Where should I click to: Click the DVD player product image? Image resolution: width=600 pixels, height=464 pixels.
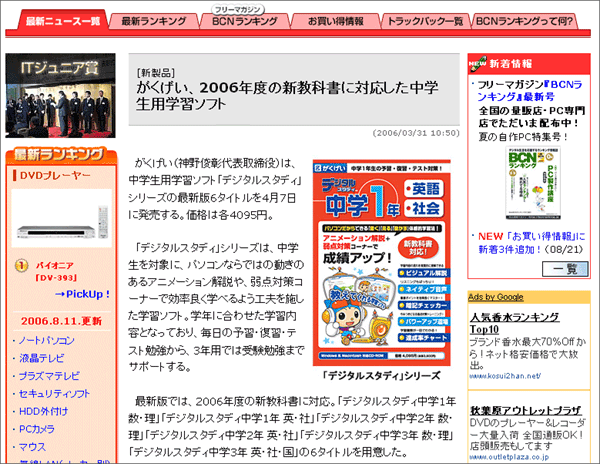(x=62, y=218)
